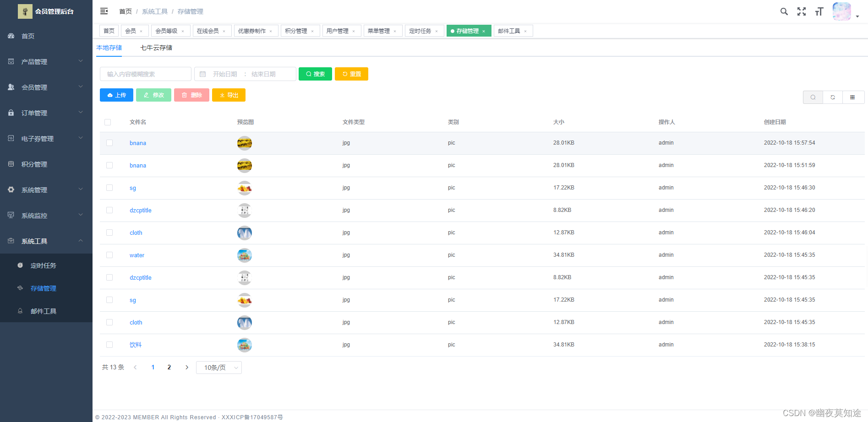Toggle search bar visibility icon button
Viewport: 868px width, 422px height.
pos(813,97)
